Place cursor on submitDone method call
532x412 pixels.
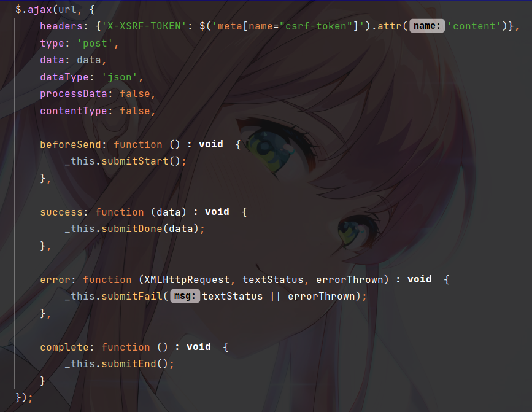(132, 229)
